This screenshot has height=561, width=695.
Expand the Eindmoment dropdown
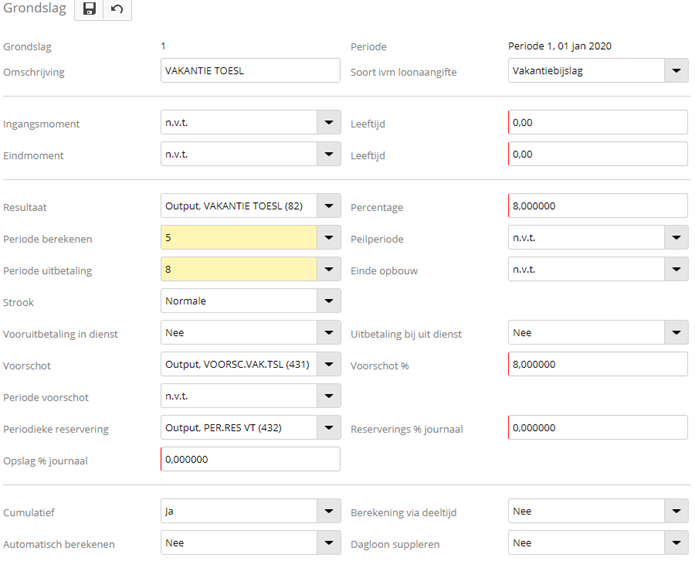329,154
